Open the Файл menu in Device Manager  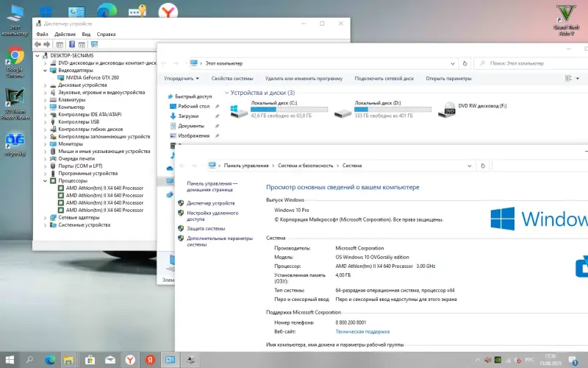pyautogui.click(x=42, y=34)
